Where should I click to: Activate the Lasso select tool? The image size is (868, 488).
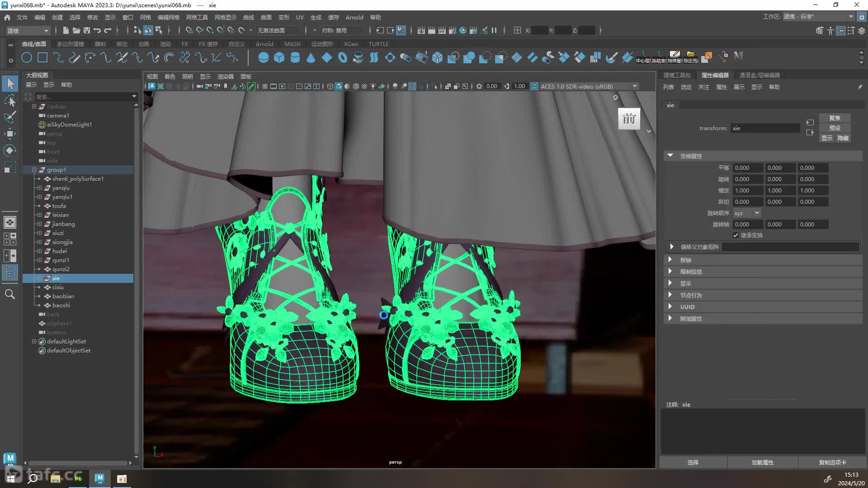10,100
